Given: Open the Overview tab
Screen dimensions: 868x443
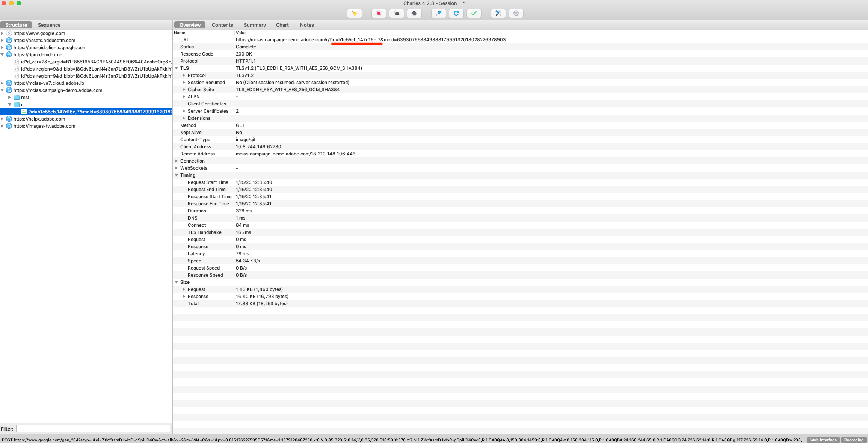Looking at the screenshot, I should pyautogui.click(x=190, y=25).
